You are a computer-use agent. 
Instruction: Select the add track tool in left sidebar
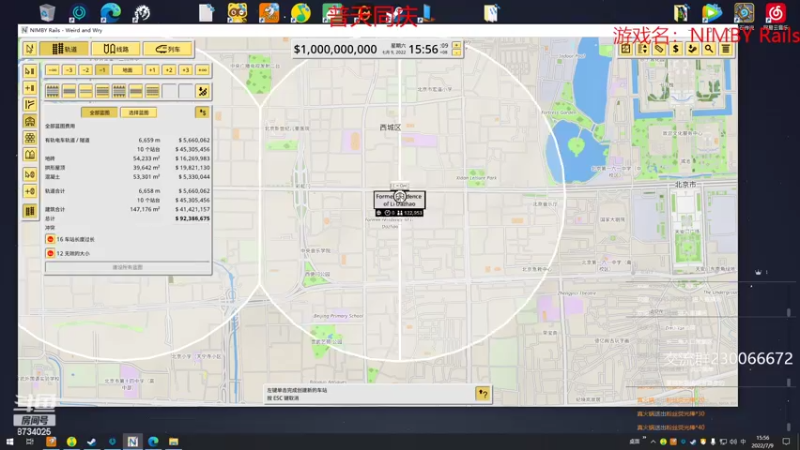coord(30,88)
